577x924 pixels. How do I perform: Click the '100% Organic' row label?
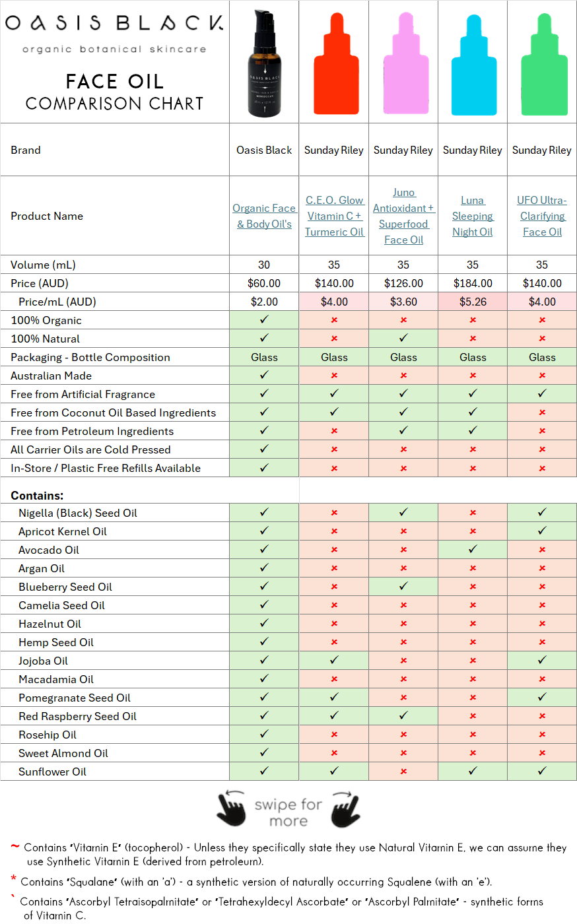tap(46, 320)
